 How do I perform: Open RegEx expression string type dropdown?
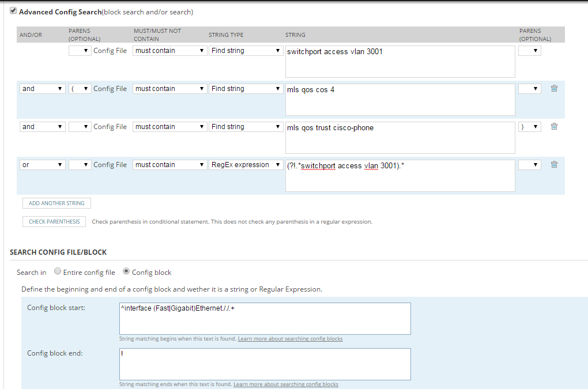(246, 165)
